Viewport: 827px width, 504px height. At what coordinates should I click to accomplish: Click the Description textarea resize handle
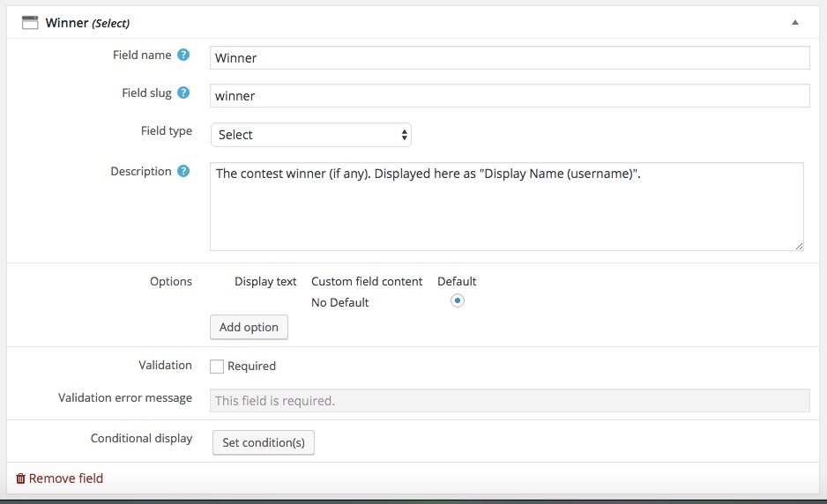coord(799,246)
